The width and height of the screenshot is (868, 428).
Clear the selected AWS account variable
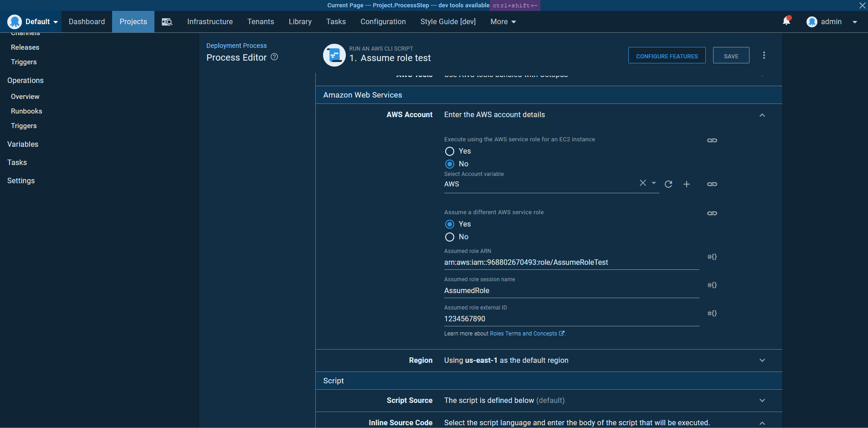tap(642, 183)
